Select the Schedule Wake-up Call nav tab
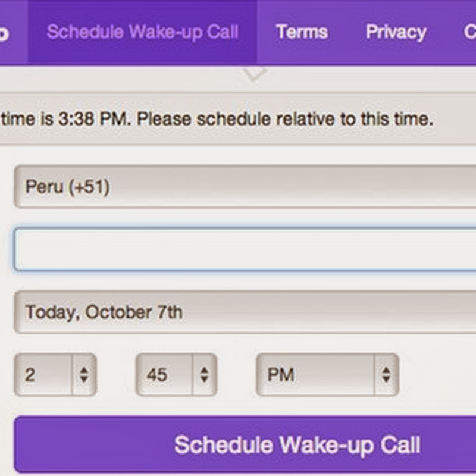This screenshot has width=476, height=476. pyautogui.click(x=143, y=32)
